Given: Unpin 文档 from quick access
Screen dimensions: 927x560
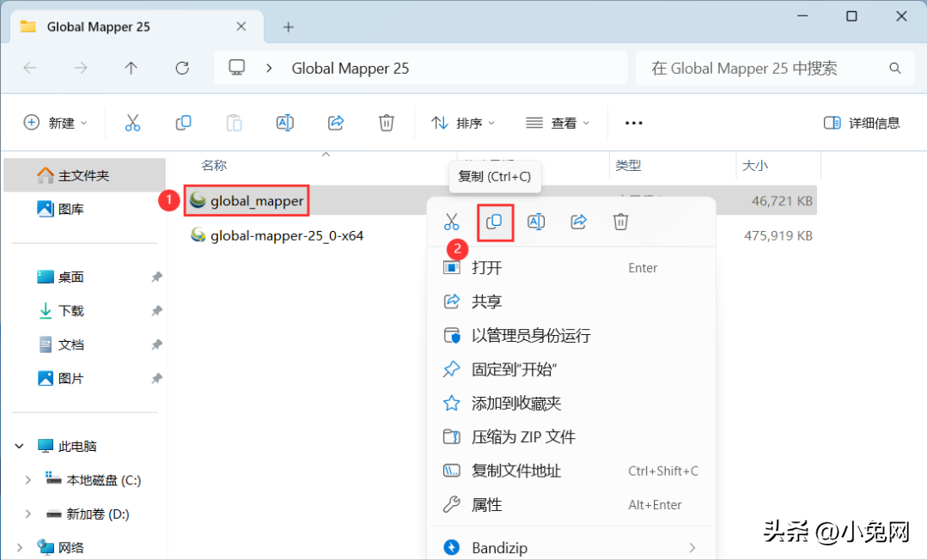Looking at the screenshot, I should coord(156,344).
